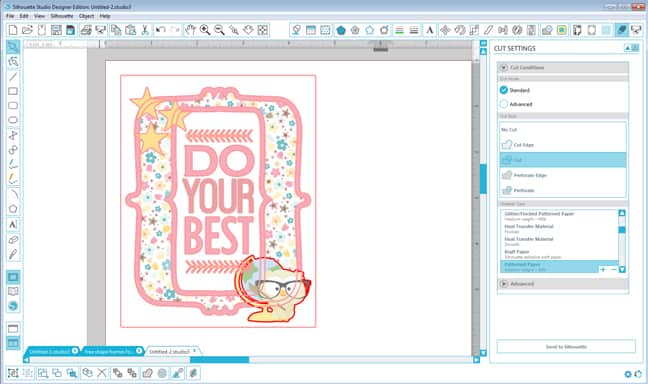Select the Knife tool
Image resolution: width=648 pixels, height=384 pixels.
pyautogui.click(x=13, y=254)
